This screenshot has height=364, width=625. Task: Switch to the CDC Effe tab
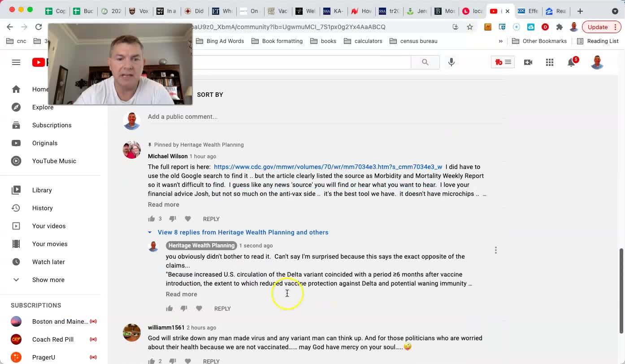[528, 11]
